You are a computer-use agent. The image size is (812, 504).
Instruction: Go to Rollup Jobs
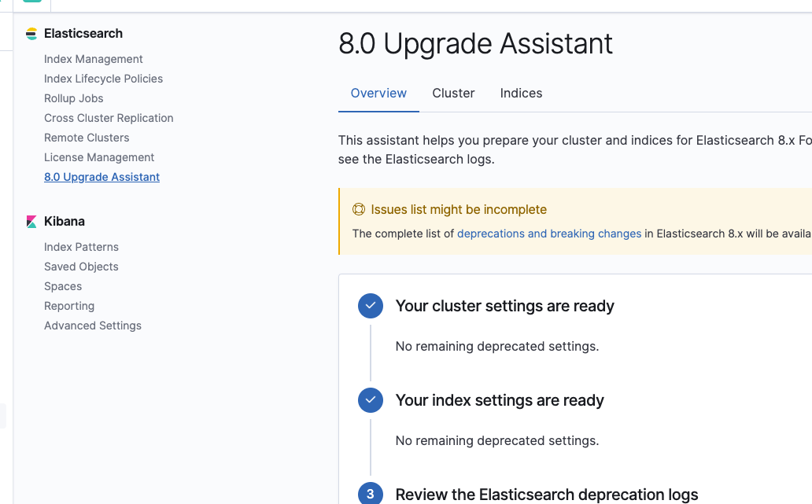pyautogui.click(x=73, y=98)
